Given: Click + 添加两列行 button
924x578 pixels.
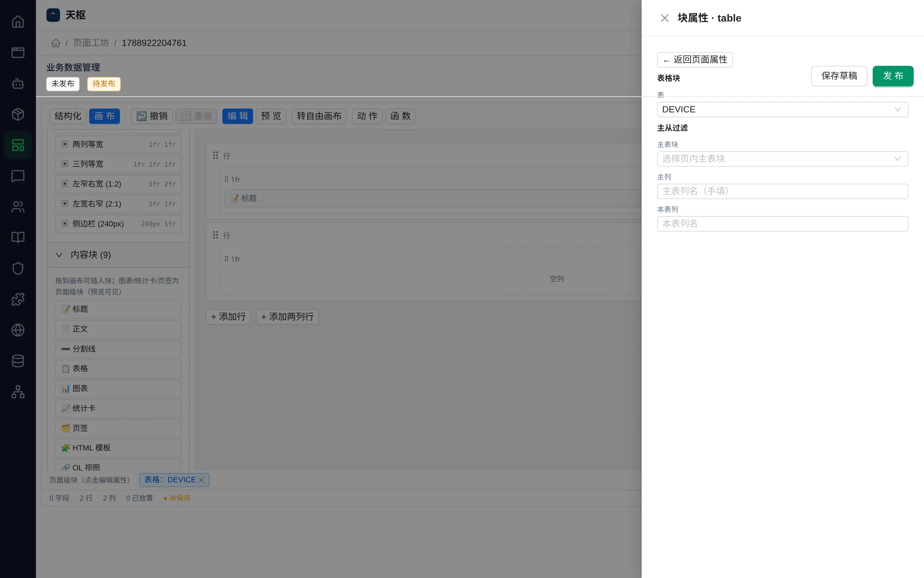Looking at the screenshot, I should (287, 317).
